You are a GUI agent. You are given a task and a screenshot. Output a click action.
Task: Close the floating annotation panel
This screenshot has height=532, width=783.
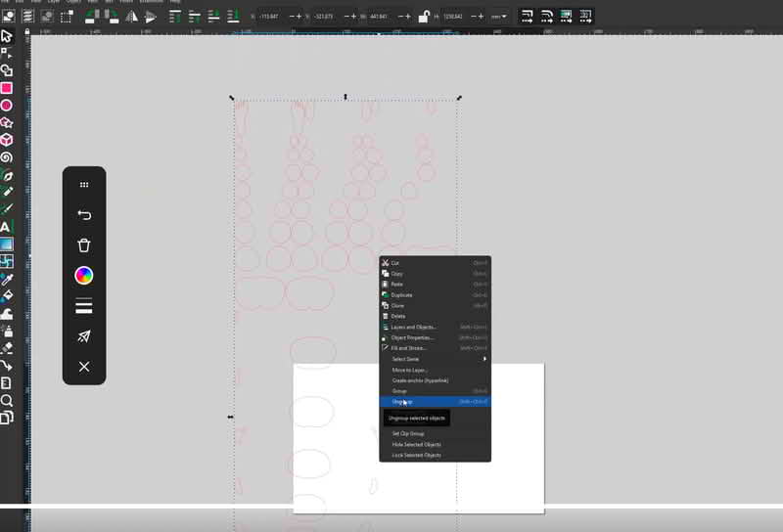click(84, 367)
